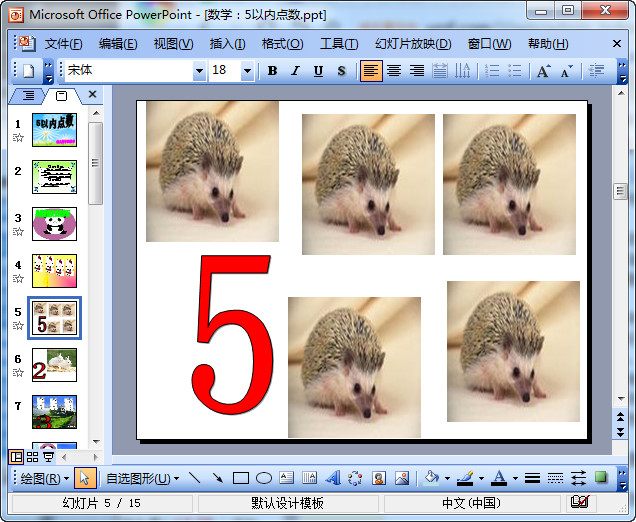Expand the font size dropdown
This screenshot has height=522, width=636.
click(248, 71)
